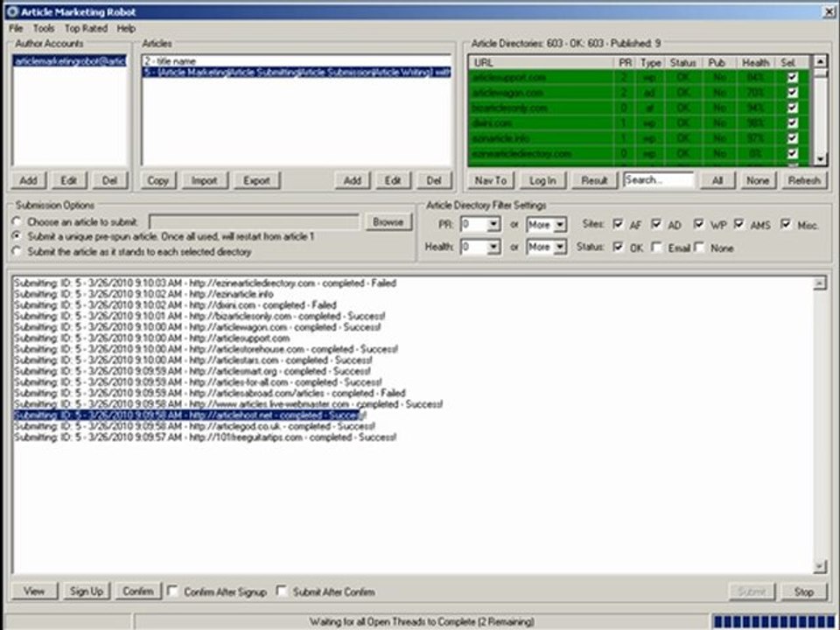The height and width of the screenshot is (630, 840).
Task: Click directory list scroll up arrow
Action: [x=820, y=61]
